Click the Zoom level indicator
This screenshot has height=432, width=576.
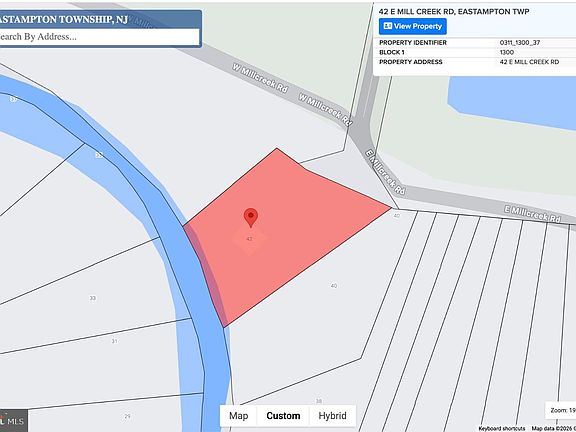click(x=561, y=410)
